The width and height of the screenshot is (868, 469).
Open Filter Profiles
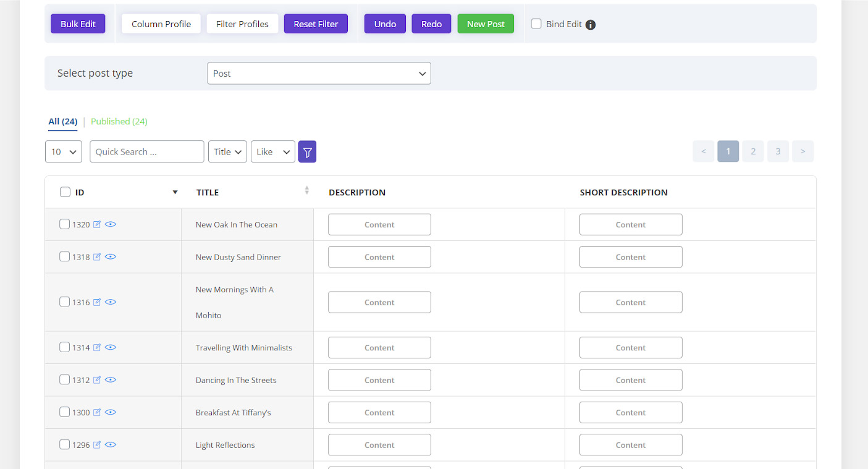point(242,23)
